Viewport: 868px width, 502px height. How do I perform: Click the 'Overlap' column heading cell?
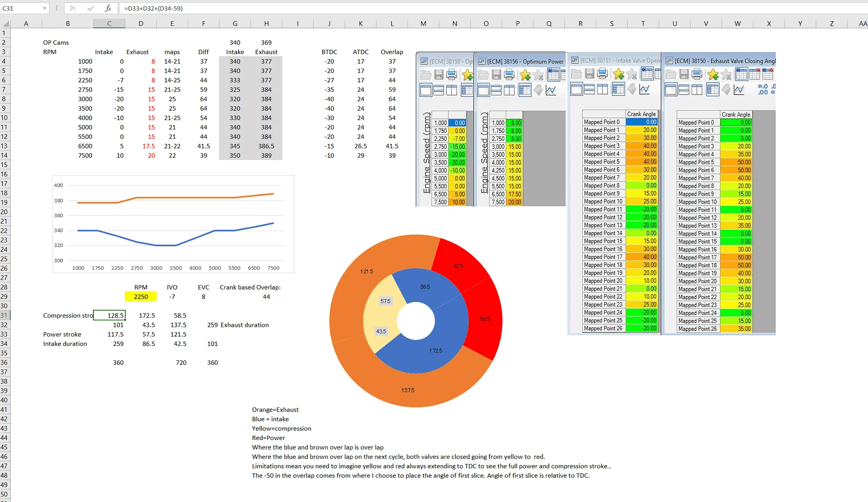[x=392, y=52]
